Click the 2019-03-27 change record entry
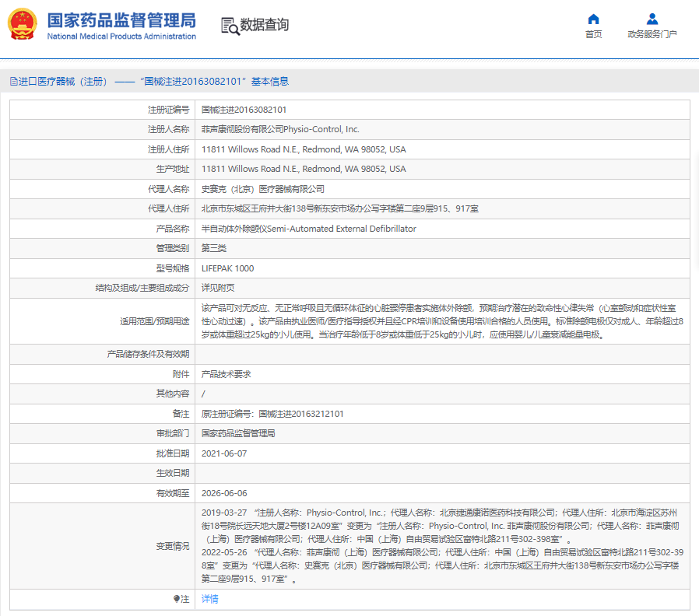The width and height of the screenshot is (699, 616). point(441,526)
